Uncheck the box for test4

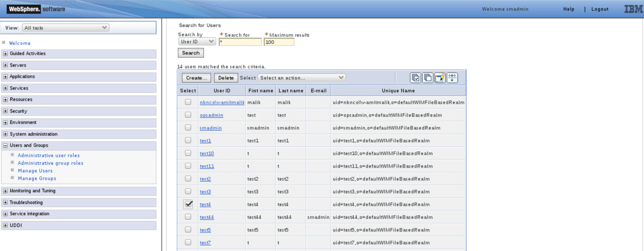tap(188, 204)
